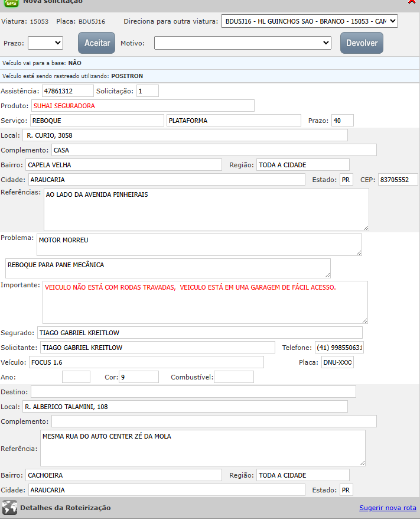Viewport: 420px width, 519px height.
Task: Click the origin Região field TODA A CIDADE
Action: (x=303, y=165)
